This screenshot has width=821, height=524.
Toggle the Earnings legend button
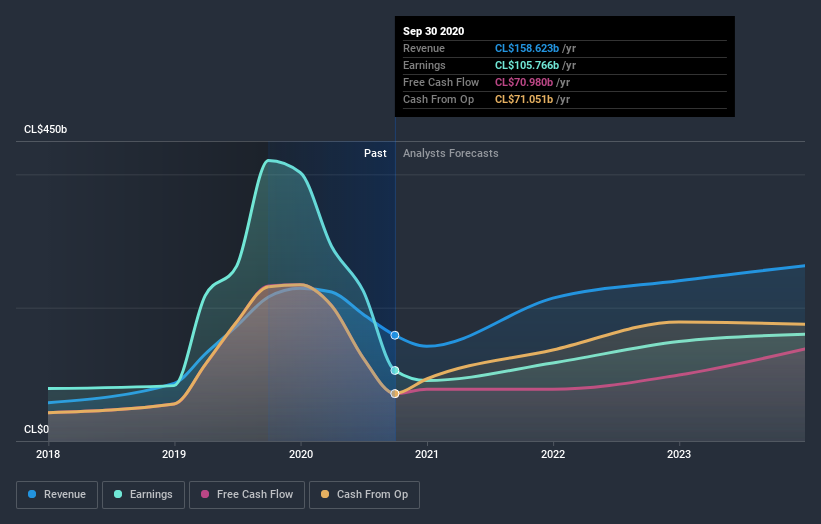pos(143,495)
